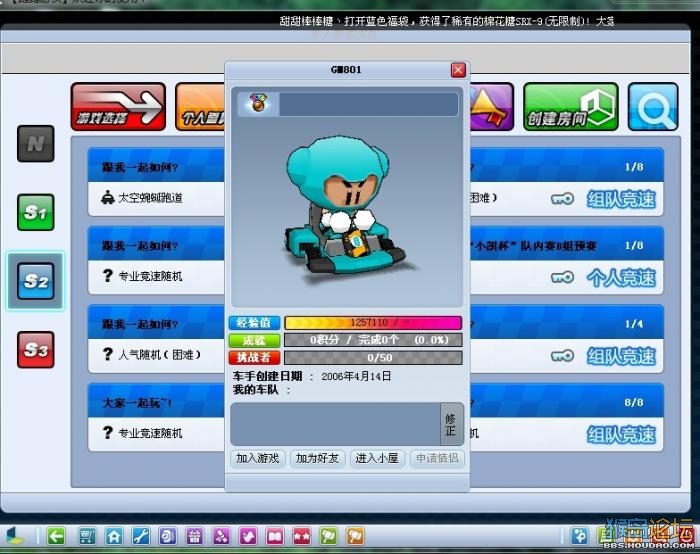
Task: Open the 太空蜿蜒跑道 room card
Action: tap(156, 182)
